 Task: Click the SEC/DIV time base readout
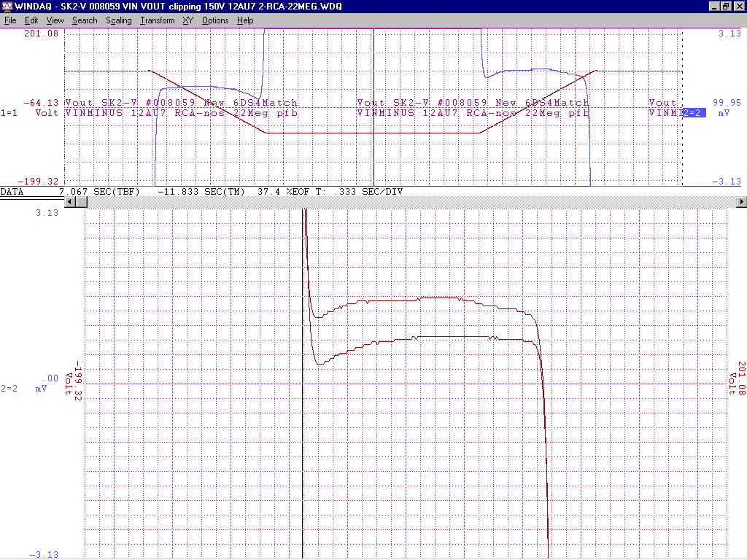[x=356, y=191]
